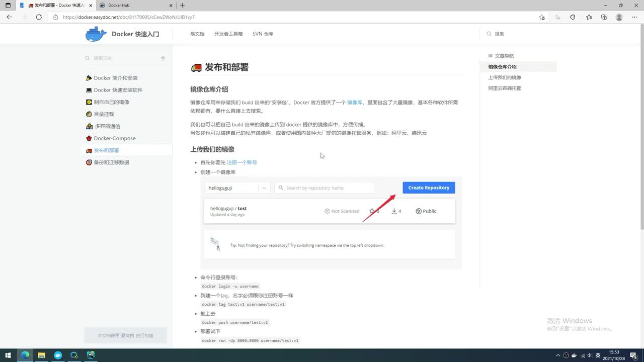Jump to 镜像仓库介绍 in article navigation
Viewport: 644px width, 362px height.
502,66
